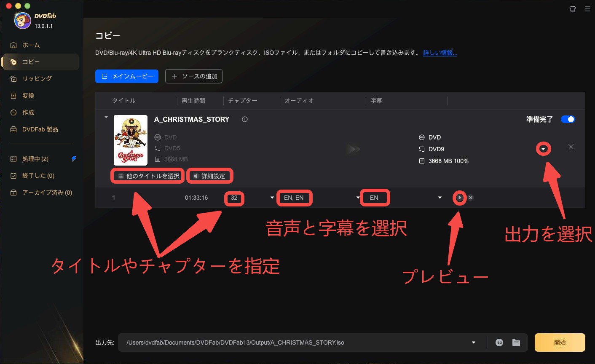Open 詳細設定 advanced settings
The image size is (595, 364).
[x=209, y=176]
